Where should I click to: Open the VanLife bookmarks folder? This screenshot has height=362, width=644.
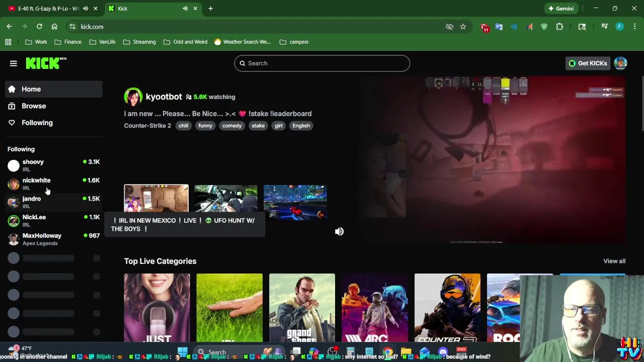(x=102, y=42)
